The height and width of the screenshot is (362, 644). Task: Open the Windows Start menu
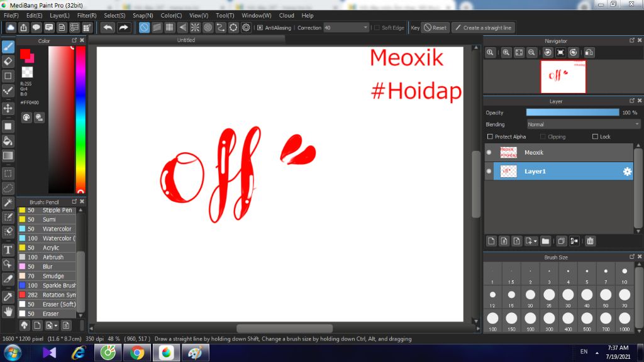[13, 353]
